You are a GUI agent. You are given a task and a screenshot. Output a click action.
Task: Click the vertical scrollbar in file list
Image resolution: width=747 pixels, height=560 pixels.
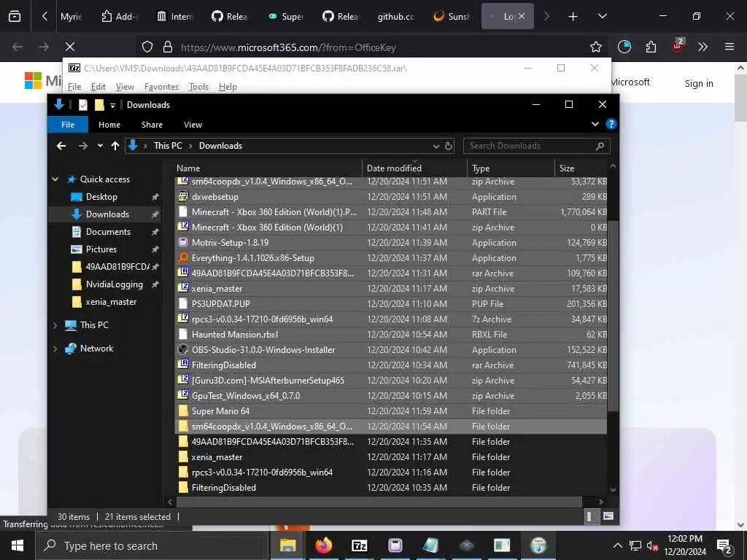point(613,314)
